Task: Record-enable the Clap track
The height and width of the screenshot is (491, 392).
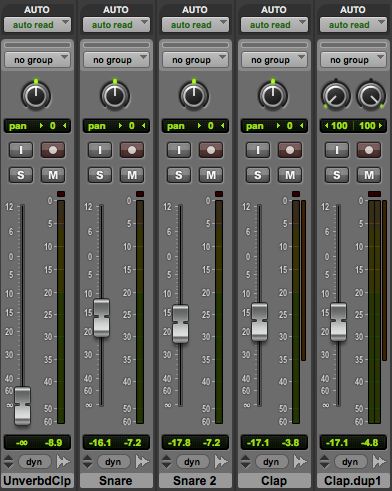Action: (x=290, y=150)
